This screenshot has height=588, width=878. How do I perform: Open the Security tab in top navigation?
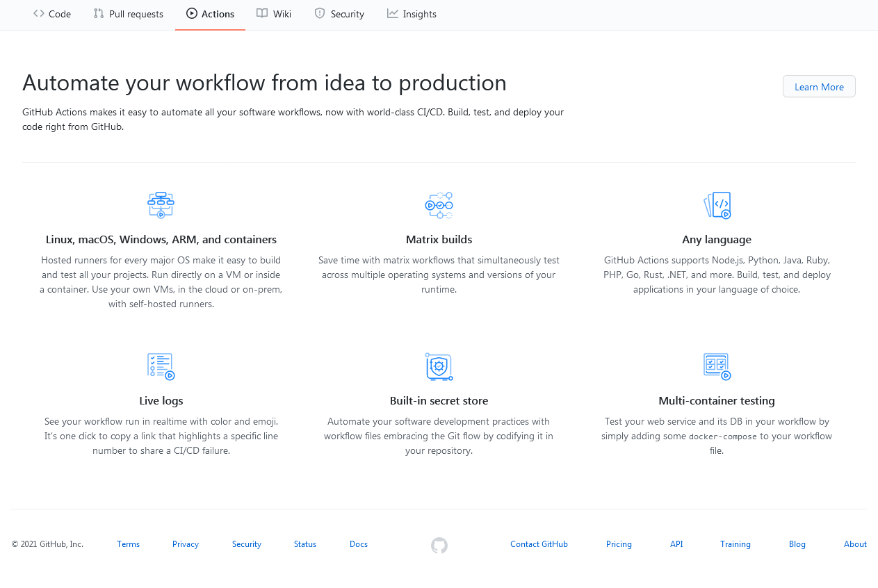(339, 14)
